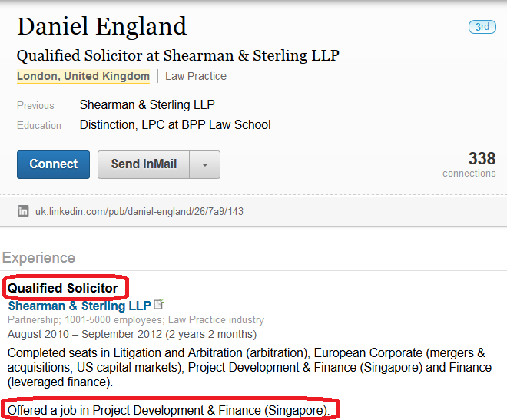Open the Shearman & Sterling LLP company link
507x420 pixels.
(x=80, y=306)
